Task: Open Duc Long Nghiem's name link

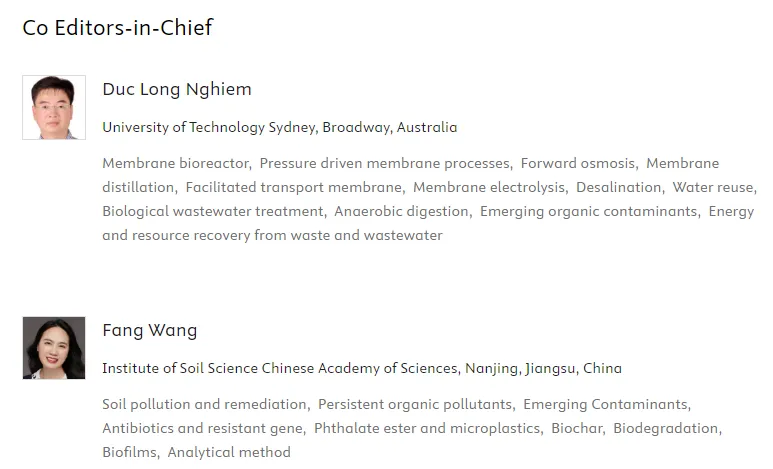Action: point(177,89)
